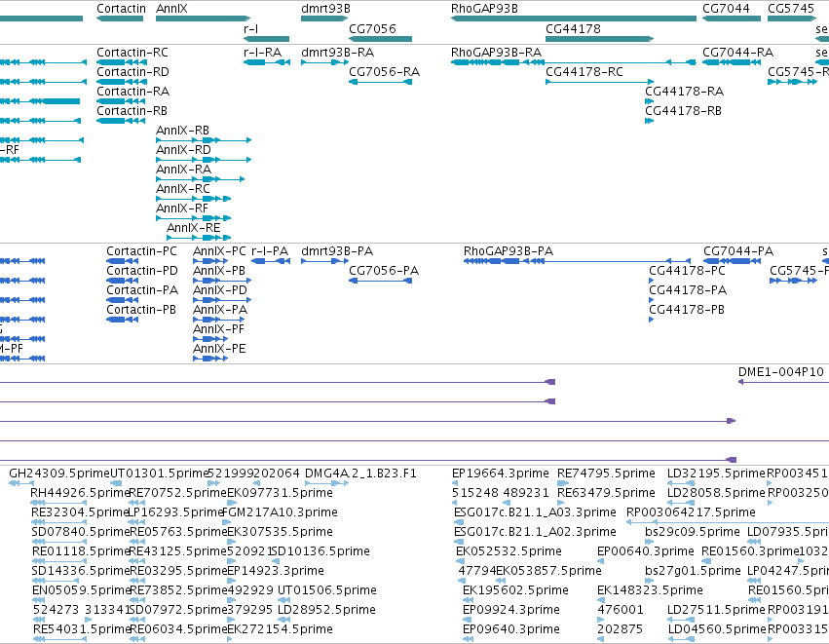Open the UT01506.5prime EST label
This screenshot has height=644, width=829.
pyautogui.click(x=327, y=590)
